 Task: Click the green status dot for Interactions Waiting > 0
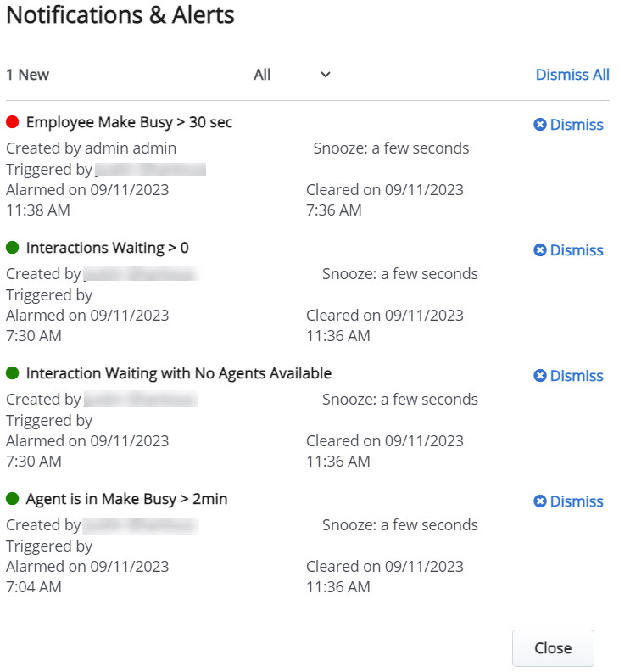(13, 249)
